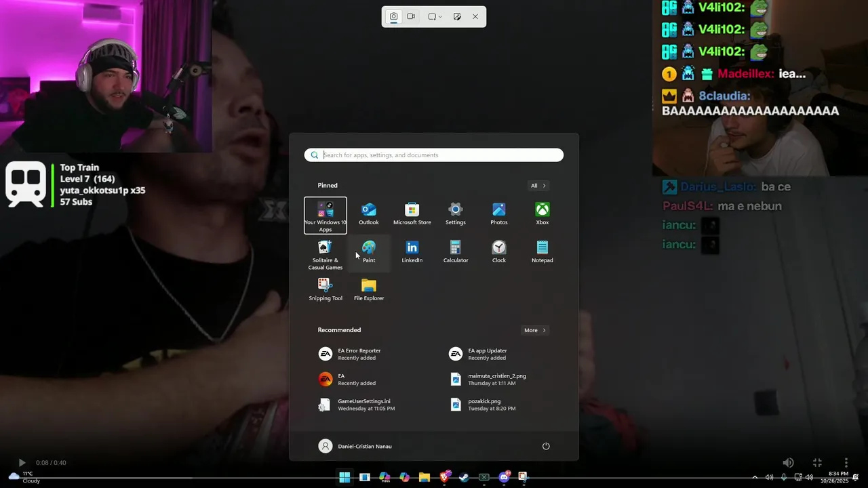Open text actions edit snipping button
Viewport: 868px width, 488px height.
click(457, 16)
